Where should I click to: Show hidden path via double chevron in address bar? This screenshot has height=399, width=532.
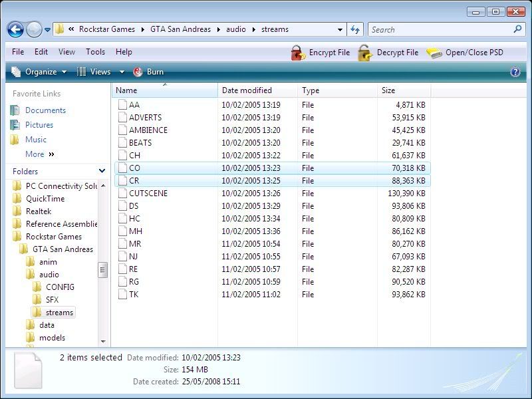(71, 29)
